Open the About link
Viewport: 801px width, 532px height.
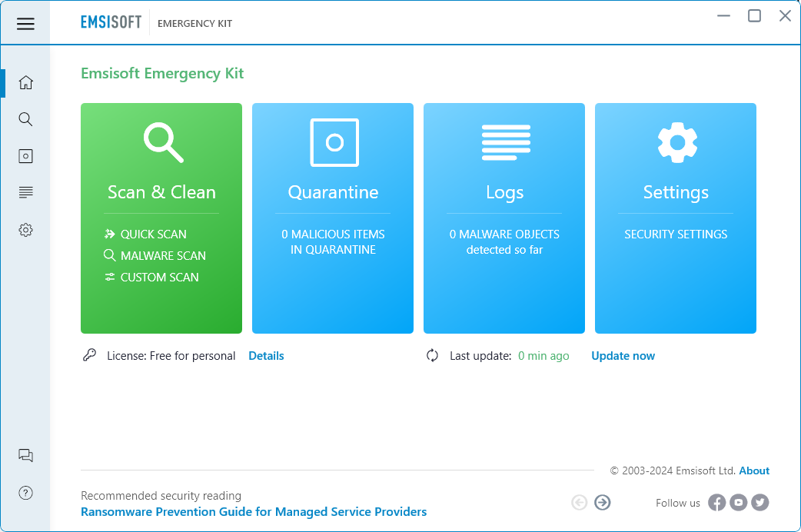click(x=754, y=470)
